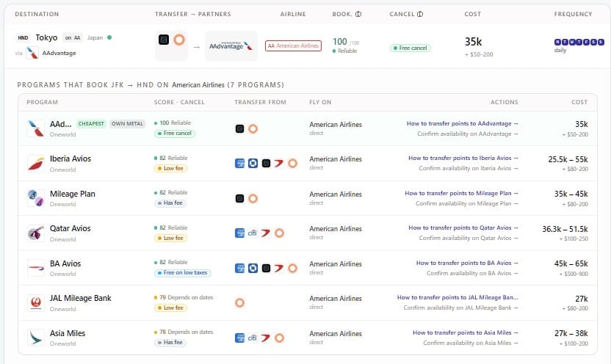Screen dimensions: 611x364
Task: Click the Citi icon in the Asia Miles row
Action: tap(253, 338)
